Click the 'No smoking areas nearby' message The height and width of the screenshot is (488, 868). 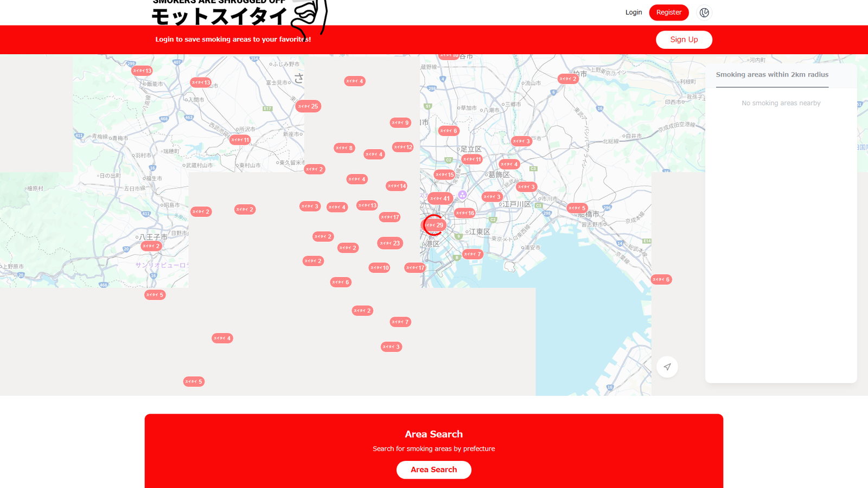pos(781,102)
